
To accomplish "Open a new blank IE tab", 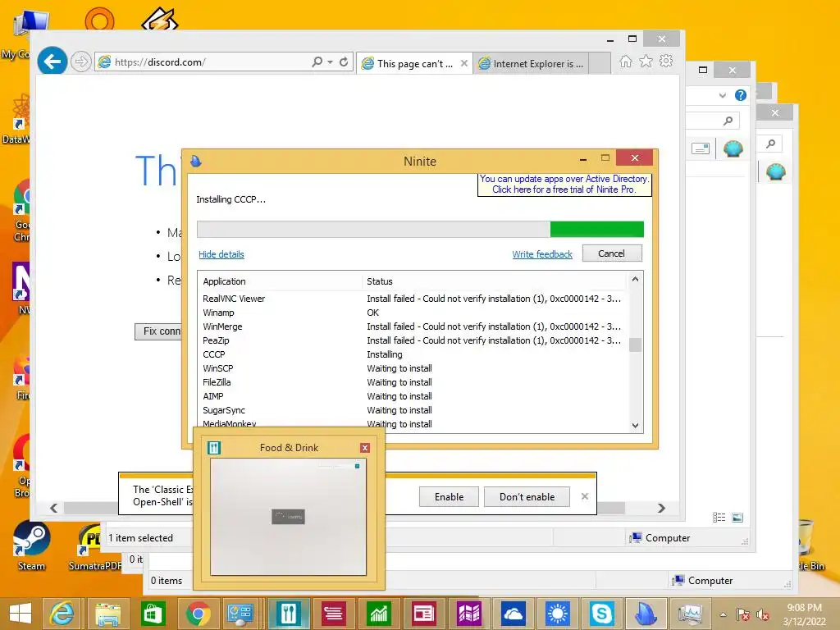I will pos(600,63).
